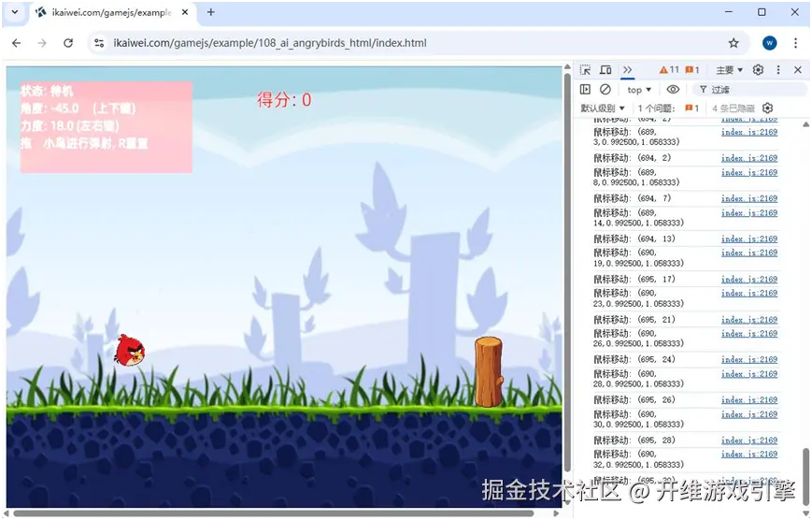Screen dimensions: 812x520
Task: Open the tab search dropdown arrow
Action: [15, 12]
